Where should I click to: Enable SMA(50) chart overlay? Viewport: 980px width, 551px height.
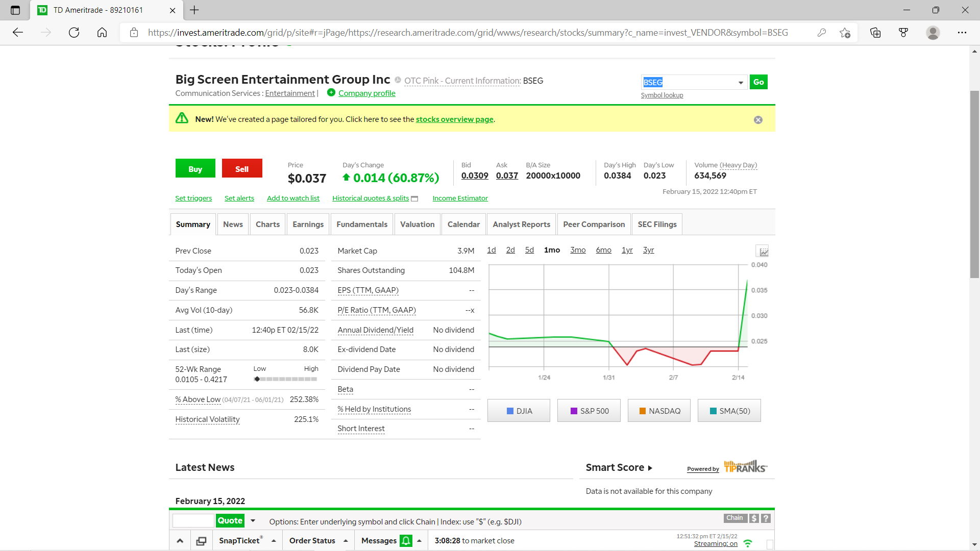point(729,411)
